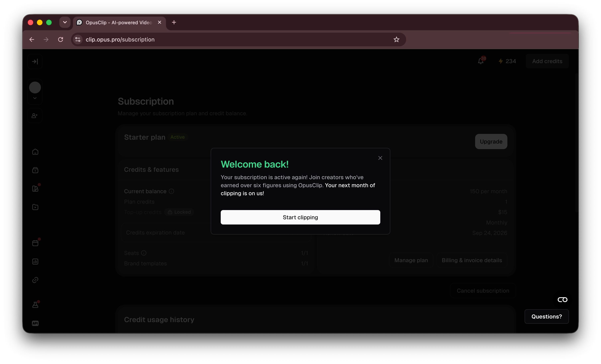Click the Add credits button

(x=547, y=61)
